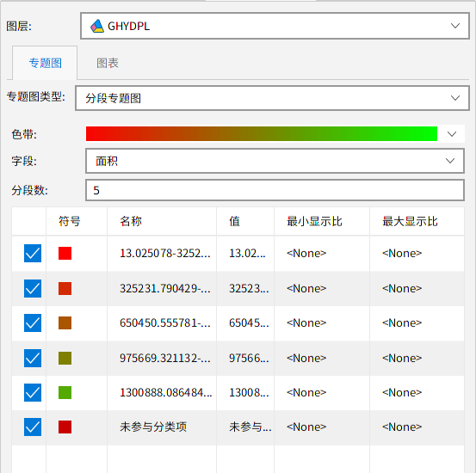The height and width of the screenshot is (473, 476).
Task: Switch to the 图表 tab
Action: click(108, 63)
